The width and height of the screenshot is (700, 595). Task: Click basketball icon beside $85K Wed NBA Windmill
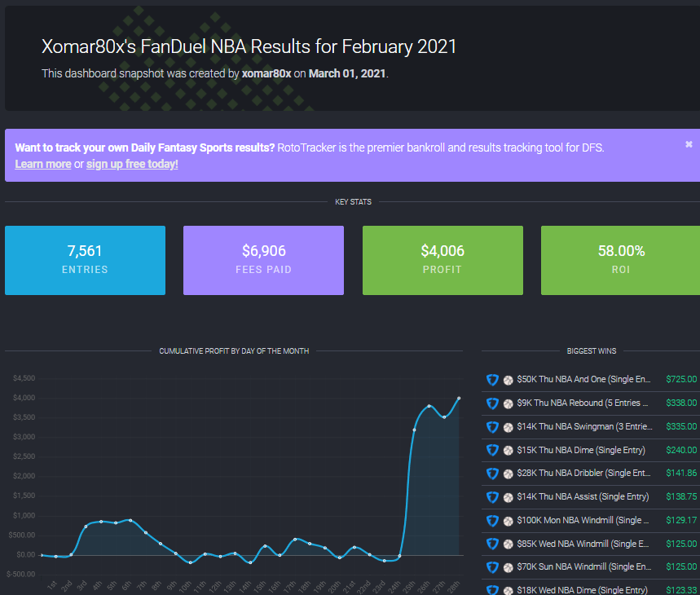[508, 544]
